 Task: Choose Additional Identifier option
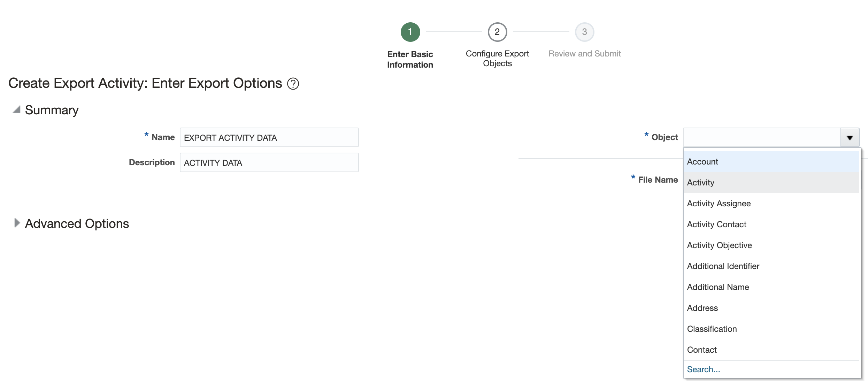pos(723,266)
